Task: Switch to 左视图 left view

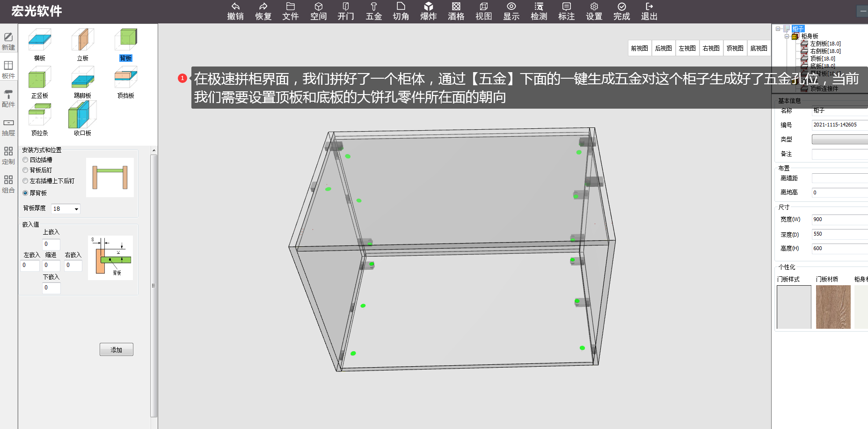Action: tap(687, 48)
